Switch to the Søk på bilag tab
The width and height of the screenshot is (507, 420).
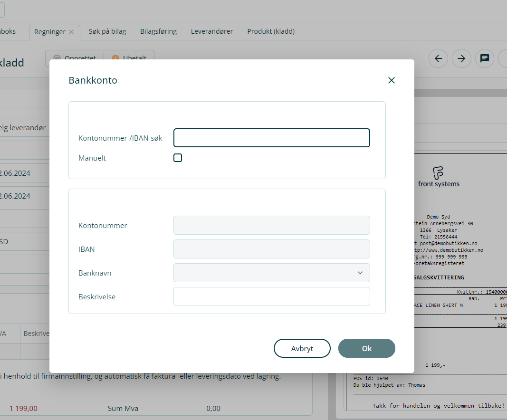(x=107, y=31)
